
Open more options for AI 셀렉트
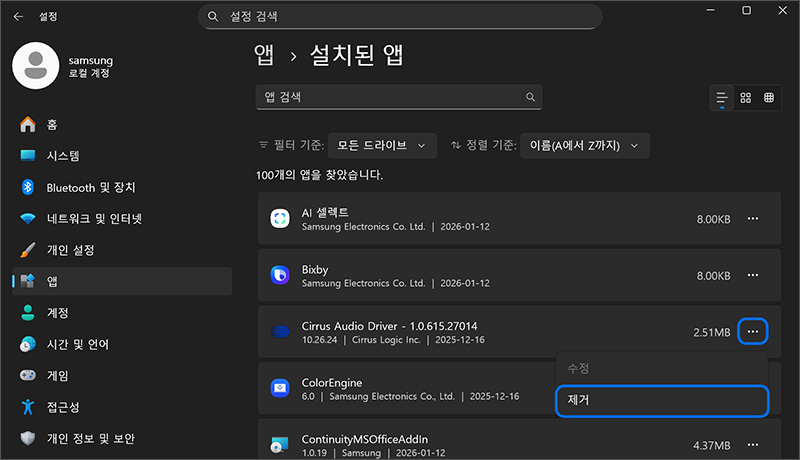[753, 219]
